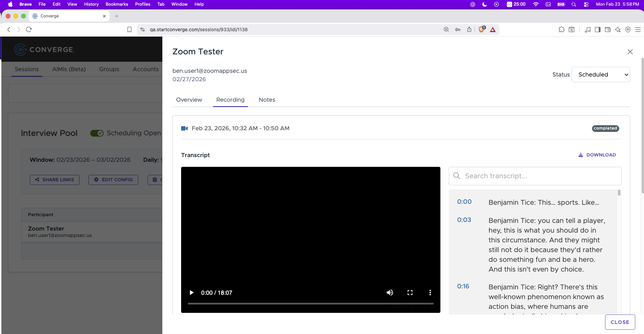Click the CLOSE button at bottom
The height and width of the screenshot is (334, 644).
pos(620,322)
